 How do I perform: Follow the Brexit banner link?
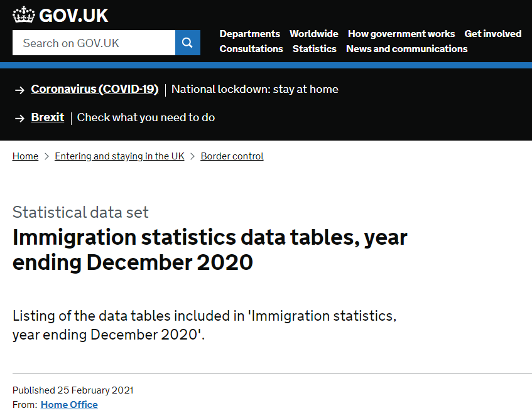click(48, 117)
